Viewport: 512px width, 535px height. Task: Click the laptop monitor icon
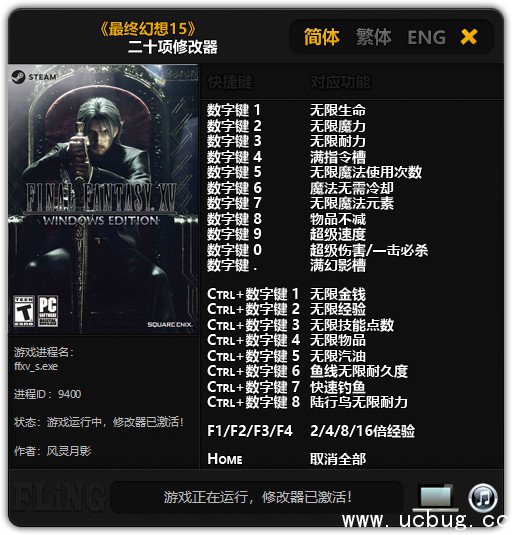[435, 498]
